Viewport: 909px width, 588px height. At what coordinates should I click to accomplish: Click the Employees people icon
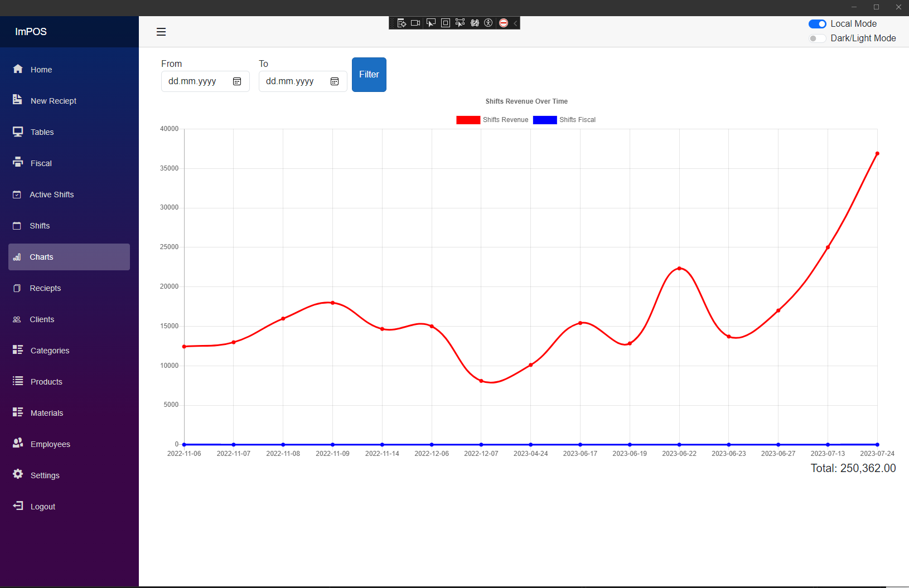click(18, 443)
